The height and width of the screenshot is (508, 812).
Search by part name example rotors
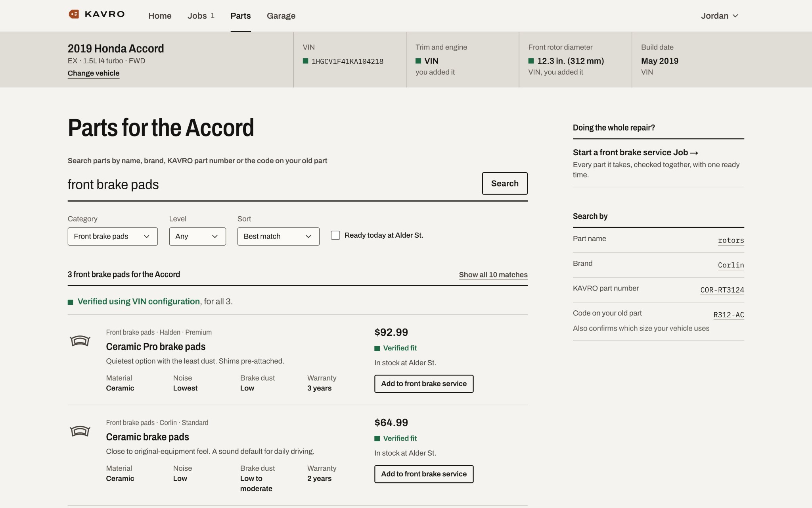(731, 240)
